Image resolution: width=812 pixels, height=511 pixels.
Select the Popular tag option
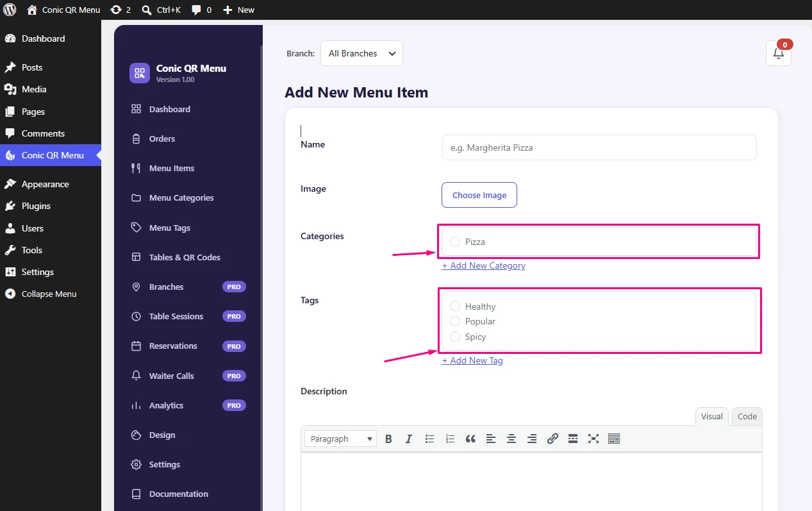click(x=455, y=321)
